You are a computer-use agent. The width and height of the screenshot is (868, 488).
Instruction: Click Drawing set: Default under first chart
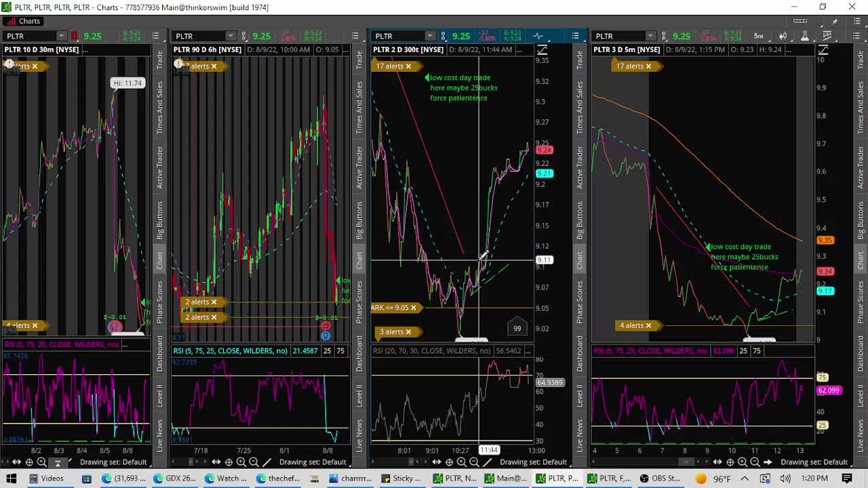[113, 462]
